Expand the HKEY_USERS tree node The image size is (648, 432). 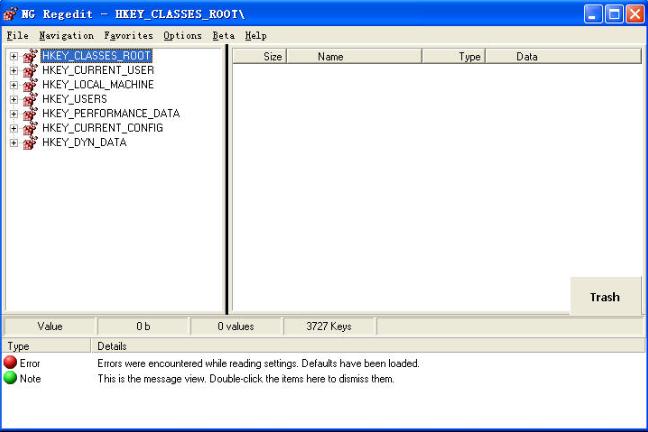[14, 99]
